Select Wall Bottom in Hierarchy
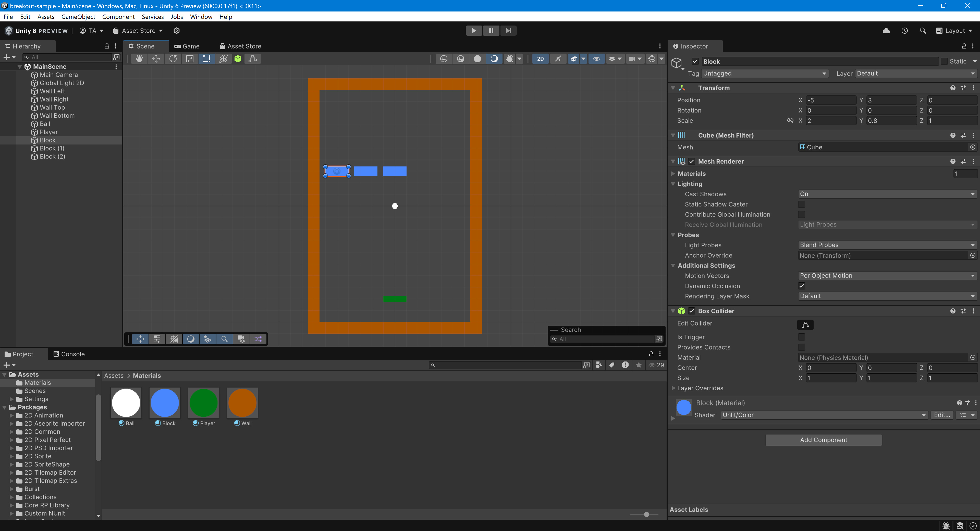Viewport: 980px width, 531px height. pyautogui.click(x=57, y=116)
